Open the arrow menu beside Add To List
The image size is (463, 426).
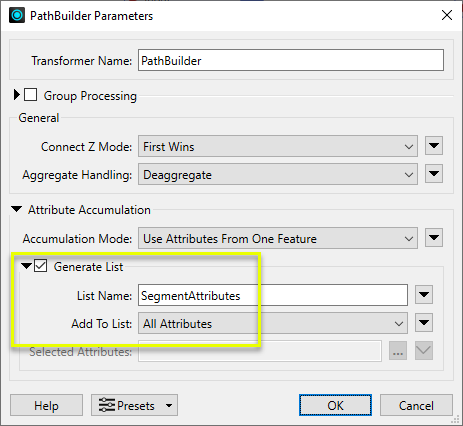pos(424,323)
